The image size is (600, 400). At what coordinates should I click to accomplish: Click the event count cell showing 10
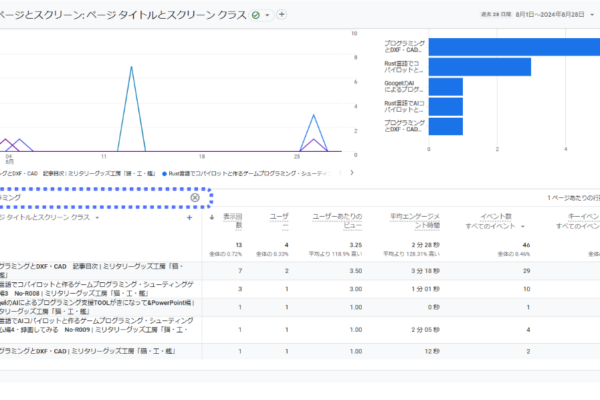coord(527,289)
